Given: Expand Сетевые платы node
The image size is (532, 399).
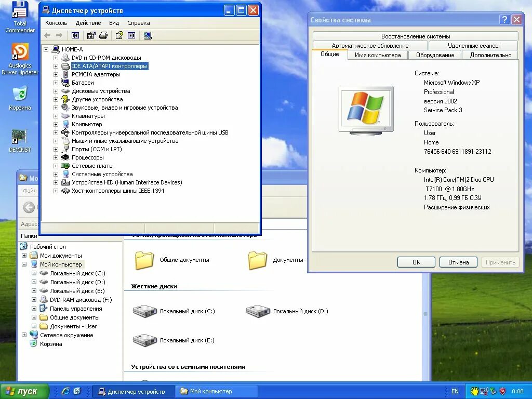Looking at the screenshot, I should click(56, 166).
